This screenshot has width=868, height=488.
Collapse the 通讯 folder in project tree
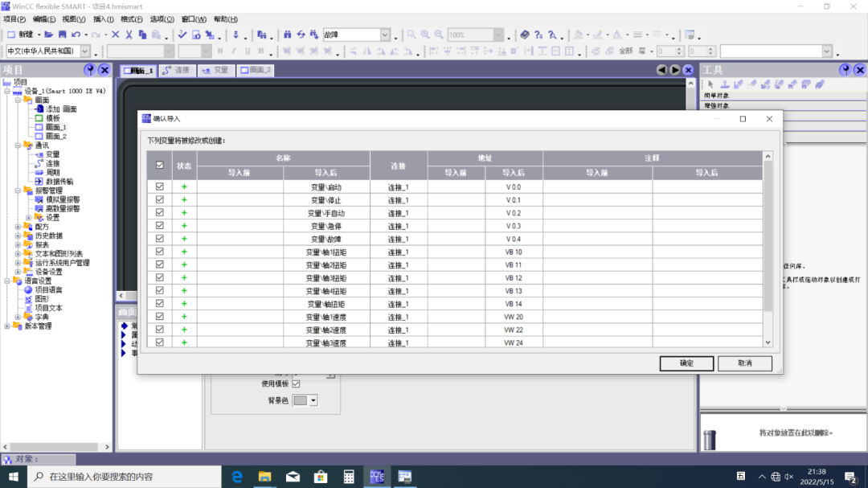18,146
